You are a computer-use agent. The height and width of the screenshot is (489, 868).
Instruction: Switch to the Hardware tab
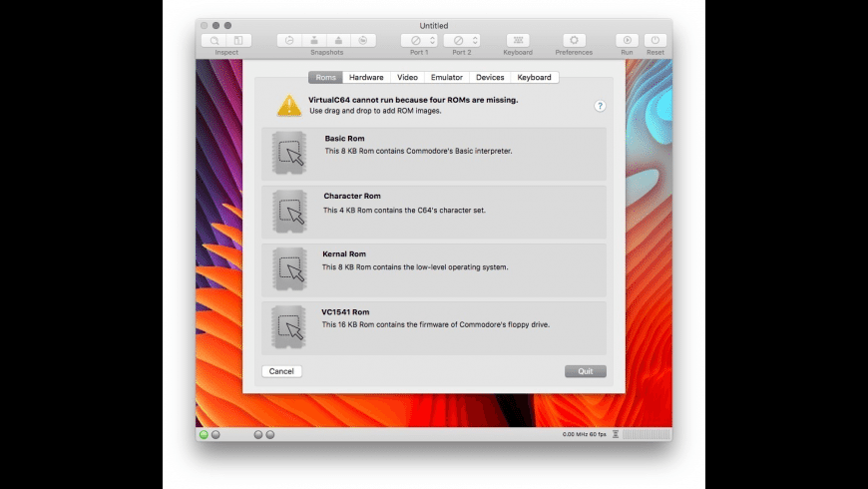coord(366,78)
